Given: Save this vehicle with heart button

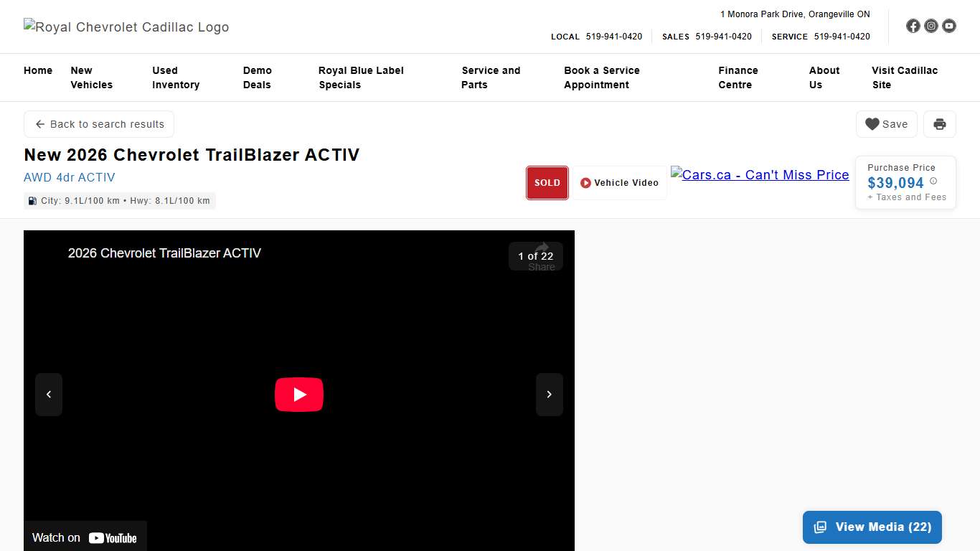Looking at the screenshot, I should [886, 124].
